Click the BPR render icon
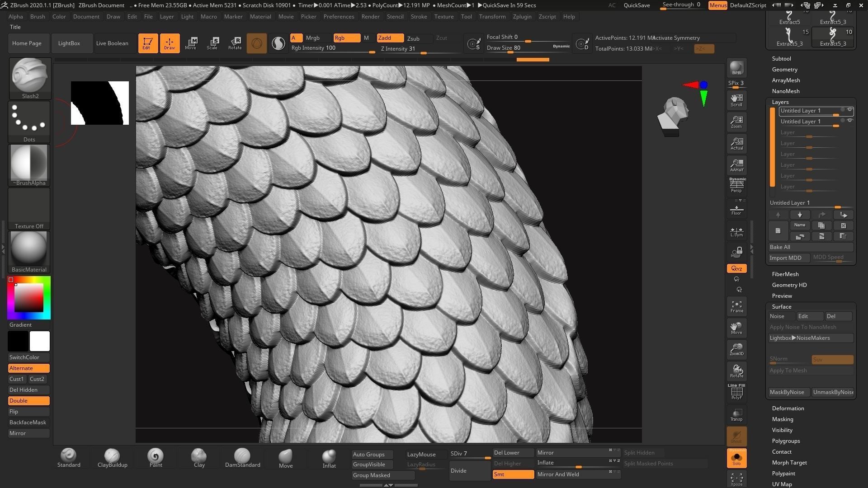Screen dimensions: 868x488 (736, 68)
